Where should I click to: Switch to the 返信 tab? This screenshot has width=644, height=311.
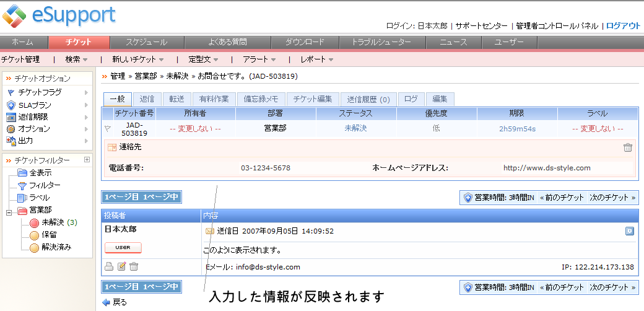(147, 99)
